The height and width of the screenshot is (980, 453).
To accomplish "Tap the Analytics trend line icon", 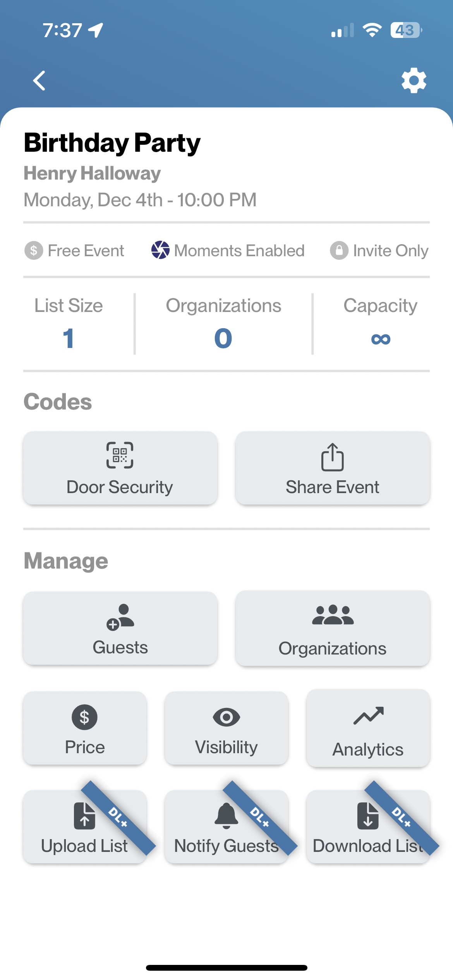I will (x=368, y=716).
